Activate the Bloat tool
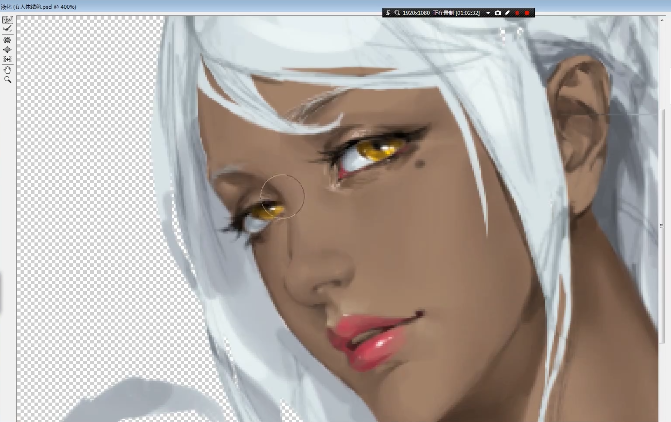This screenshot has height=422, width=671. 7,49
